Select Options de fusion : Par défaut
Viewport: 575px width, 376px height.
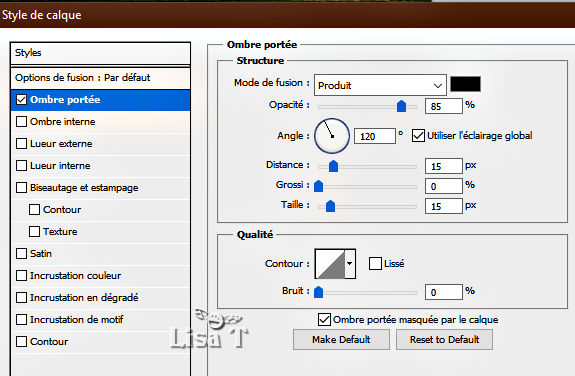tap(100, 78)
